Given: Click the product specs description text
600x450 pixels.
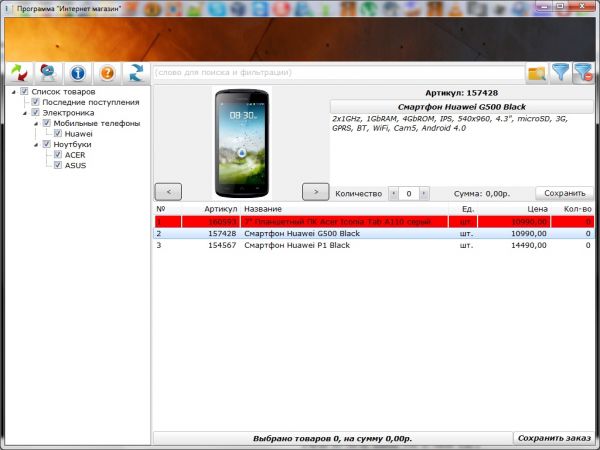Looking at the screenshot, I should (x=450, y=124).
